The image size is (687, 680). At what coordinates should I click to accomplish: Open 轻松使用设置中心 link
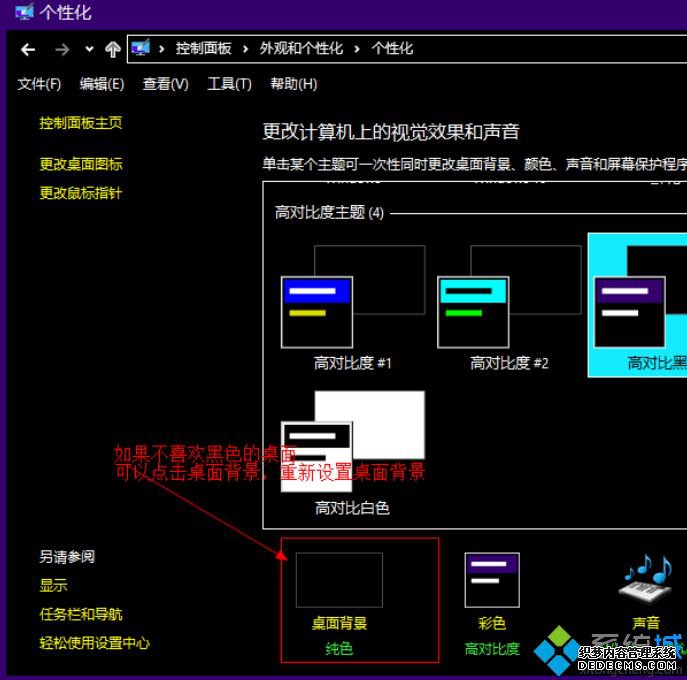coord(95,643)
